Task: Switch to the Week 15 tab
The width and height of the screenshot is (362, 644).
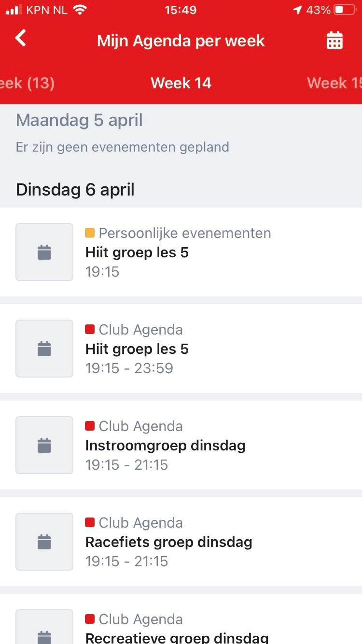Action: pos(334,83)
